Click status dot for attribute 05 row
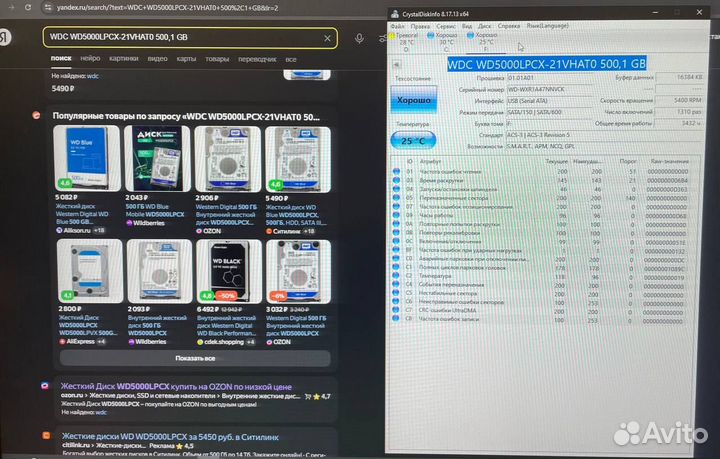Screen dimensions: 720x459 [396, 198]
